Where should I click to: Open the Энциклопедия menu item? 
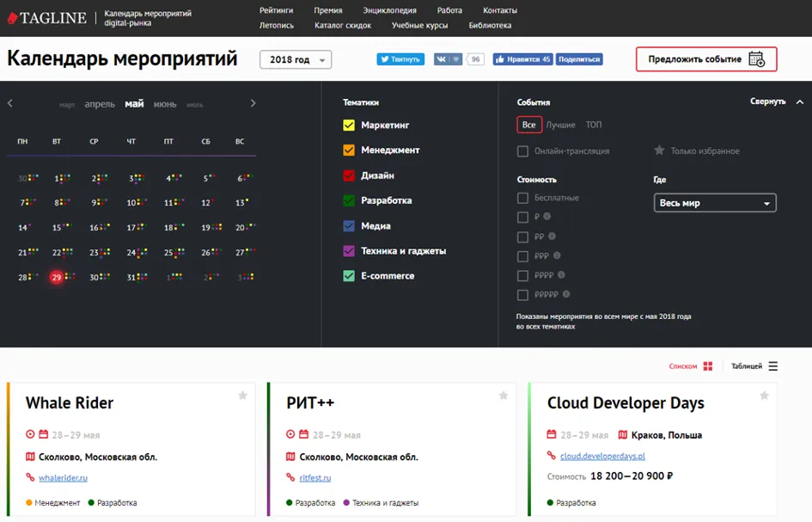click(x=389, y=10)
